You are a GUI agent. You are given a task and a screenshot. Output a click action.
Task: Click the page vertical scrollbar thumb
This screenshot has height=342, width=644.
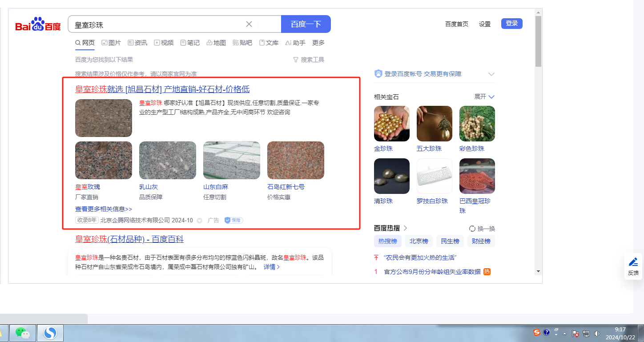[538, 41]
